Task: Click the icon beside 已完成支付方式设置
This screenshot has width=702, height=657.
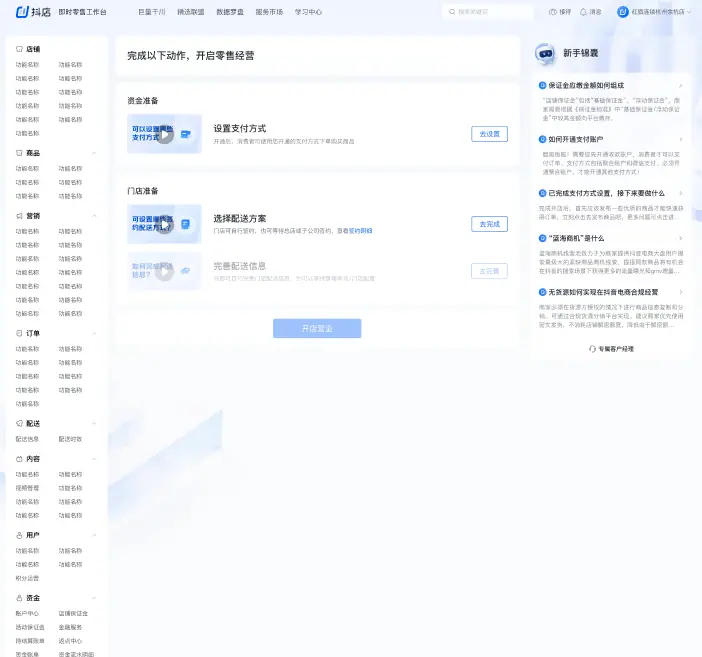Action: point(542,193)
